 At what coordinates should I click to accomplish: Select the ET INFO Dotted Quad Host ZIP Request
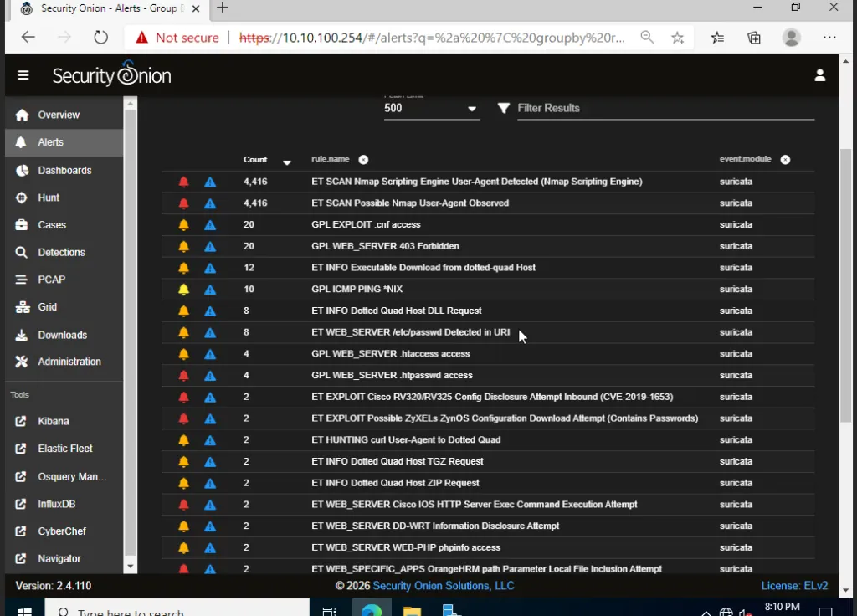(395, 483)
